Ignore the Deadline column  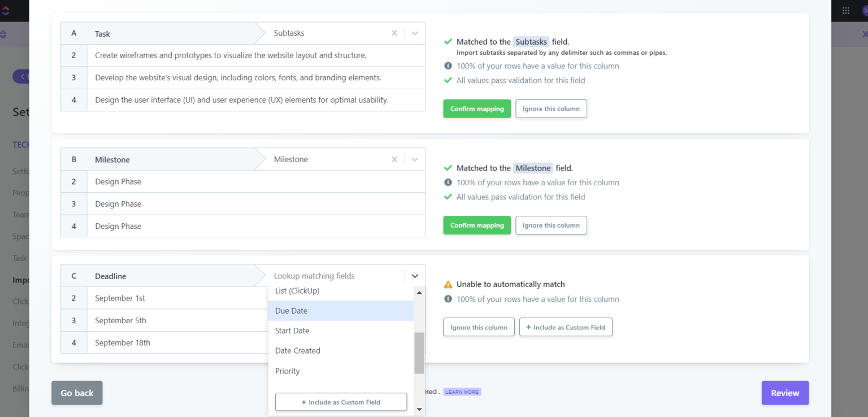[x=478, y=327]
